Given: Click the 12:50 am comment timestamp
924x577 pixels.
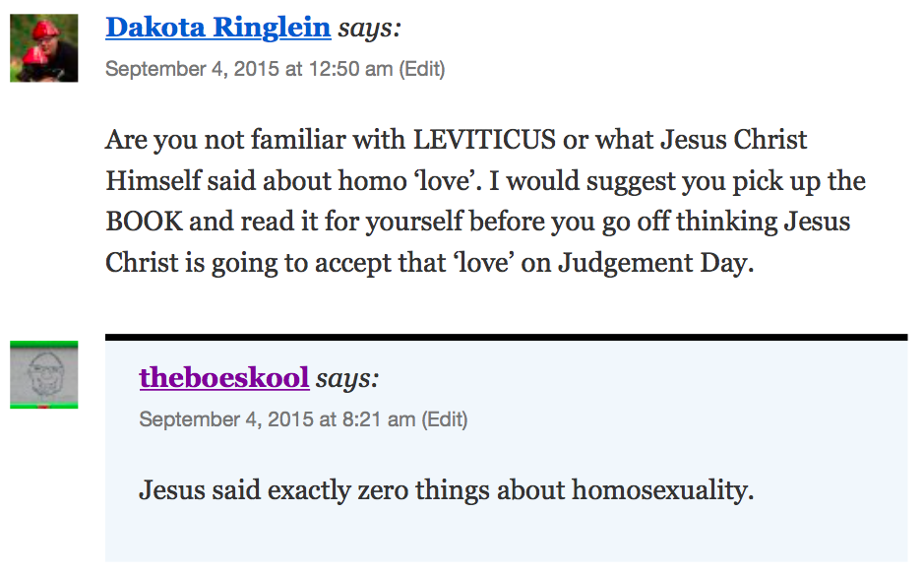Looking at the screenshot, I should pos(249,69).
